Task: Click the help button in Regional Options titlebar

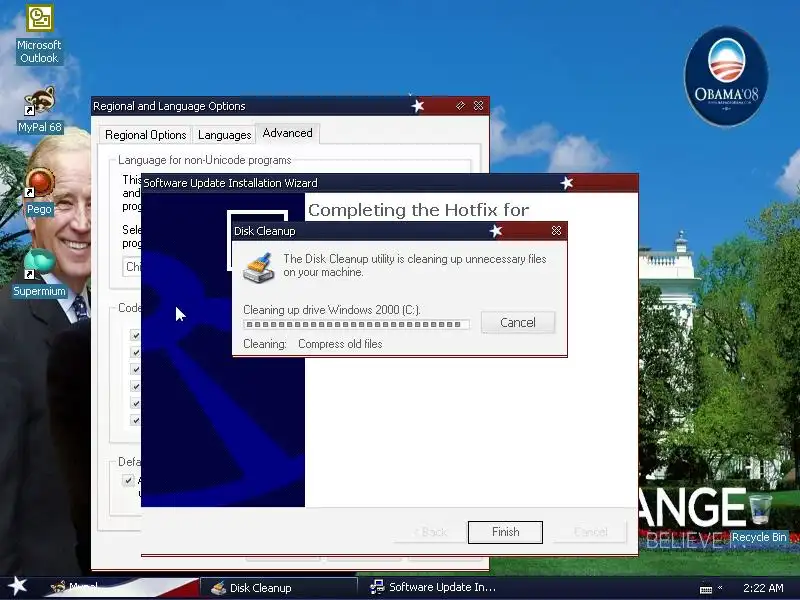Action: [460, 105]
